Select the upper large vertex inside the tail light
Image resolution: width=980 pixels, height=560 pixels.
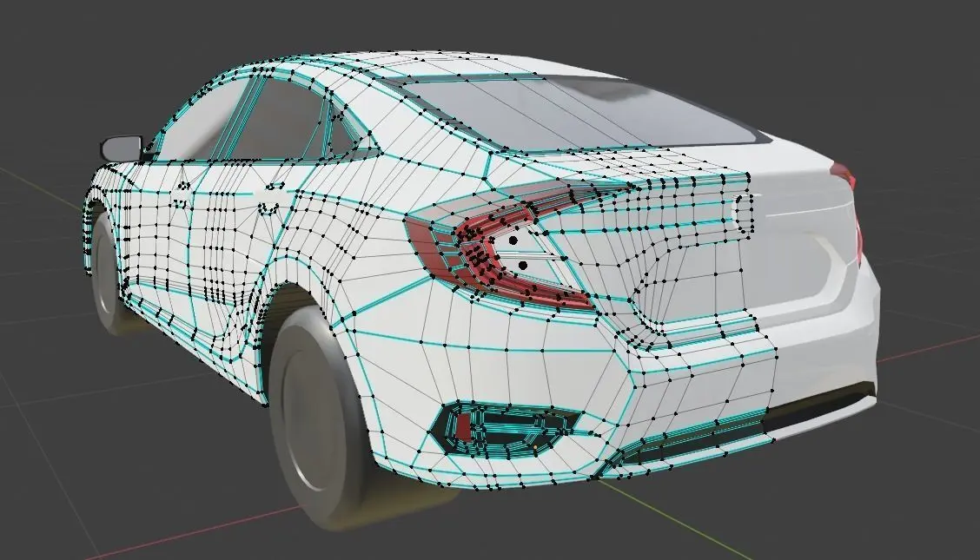tap(513, 240)
